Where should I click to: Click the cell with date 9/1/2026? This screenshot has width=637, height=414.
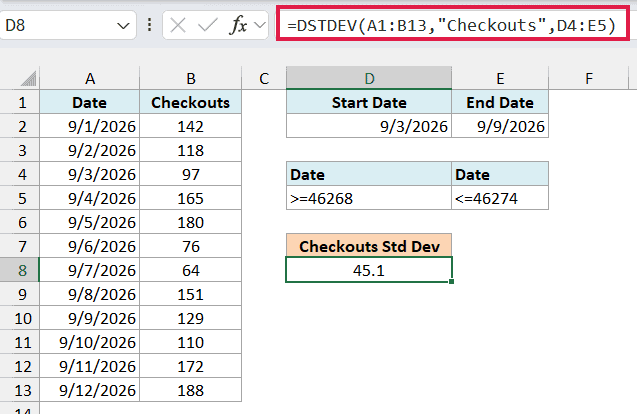tap(90, 126)
